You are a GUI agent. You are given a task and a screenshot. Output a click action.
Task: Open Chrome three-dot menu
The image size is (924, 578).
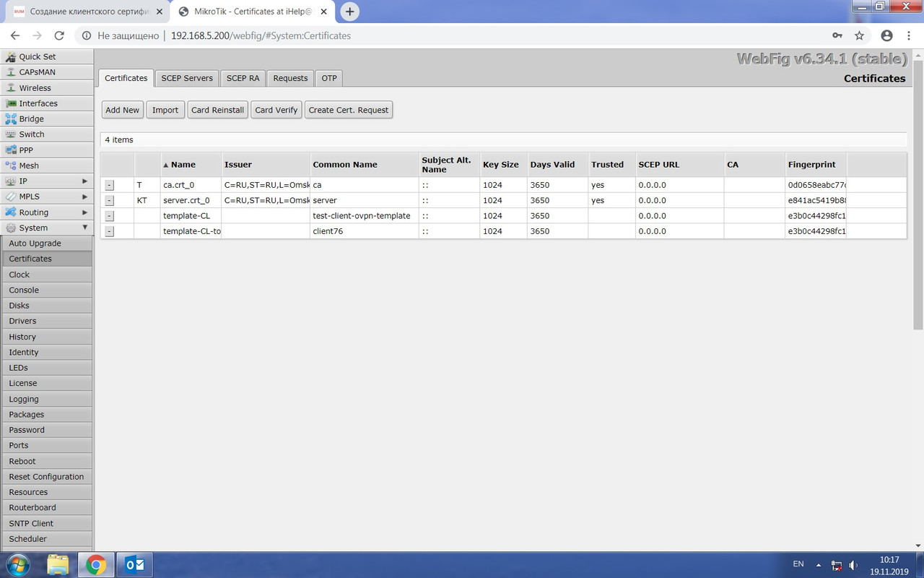[910, 35]
